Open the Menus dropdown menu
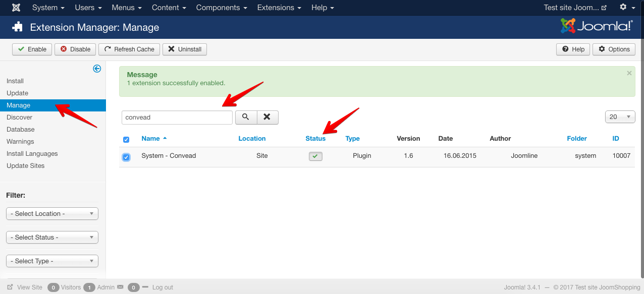Screen dimensions: 644x294 pyautogui.click(x=127, y=8)
